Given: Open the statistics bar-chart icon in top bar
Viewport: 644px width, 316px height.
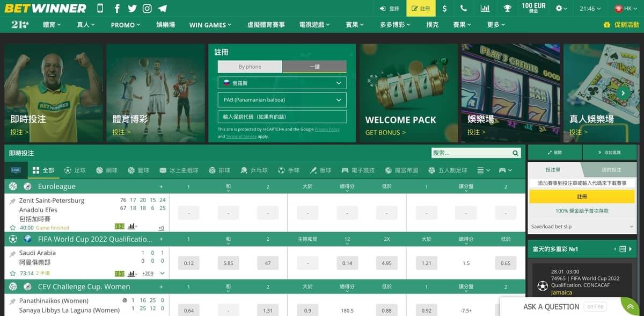Looking at the screenshot, I should [x=485, y=9].
